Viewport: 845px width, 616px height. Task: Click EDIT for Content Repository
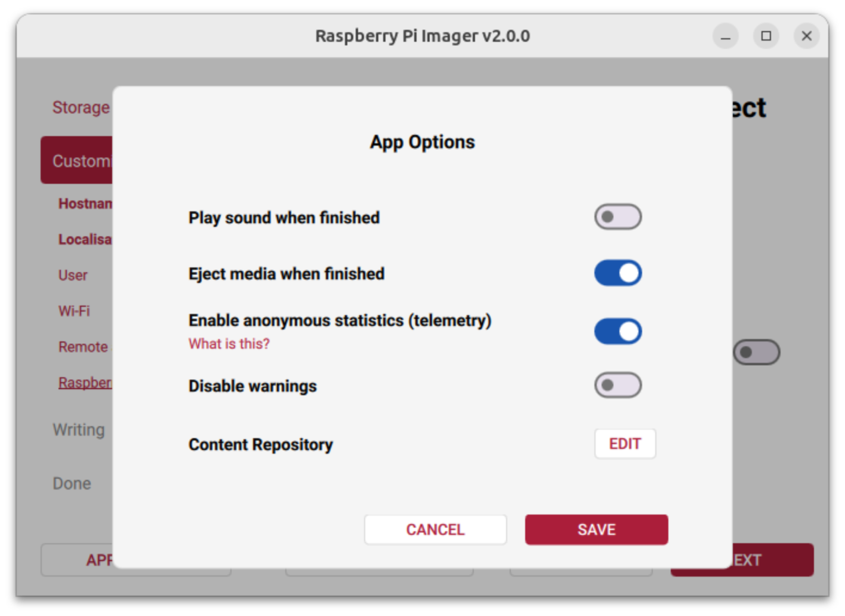625,444
